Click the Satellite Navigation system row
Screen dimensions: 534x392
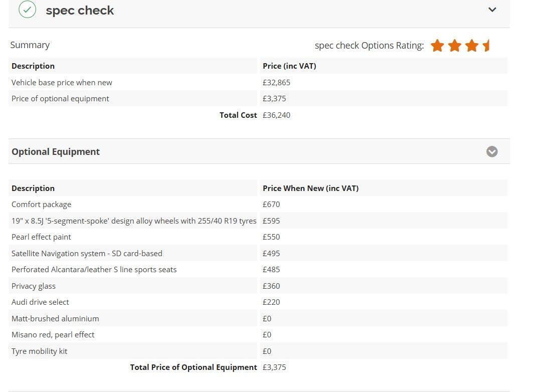[x=258, y=253]
